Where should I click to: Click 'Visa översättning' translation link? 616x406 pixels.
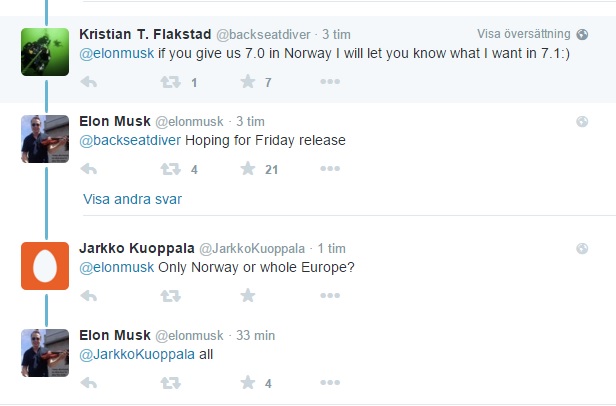[x=524, y=34]
